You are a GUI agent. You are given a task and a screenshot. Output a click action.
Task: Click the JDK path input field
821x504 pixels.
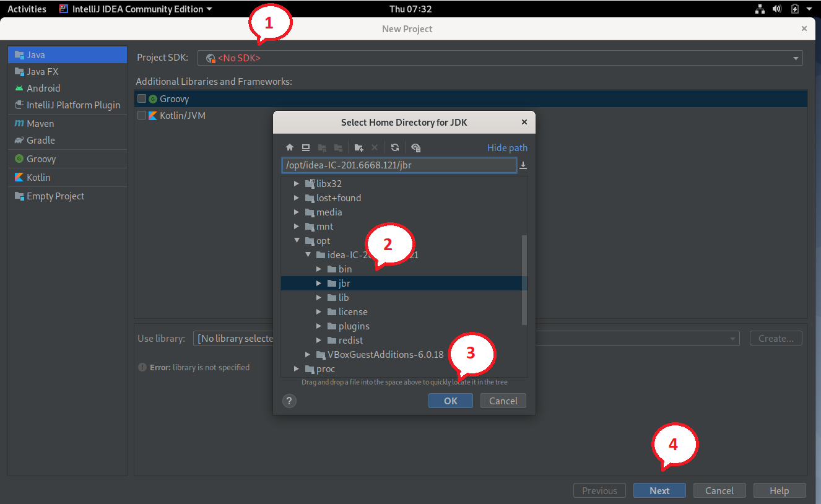coord(399,165)
